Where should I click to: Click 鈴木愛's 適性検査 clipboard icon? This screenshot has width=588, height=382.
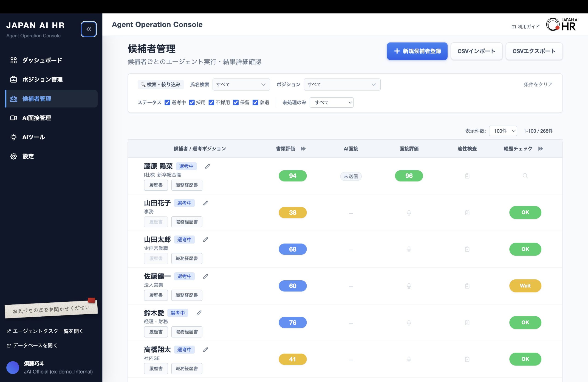pos(467,323)
